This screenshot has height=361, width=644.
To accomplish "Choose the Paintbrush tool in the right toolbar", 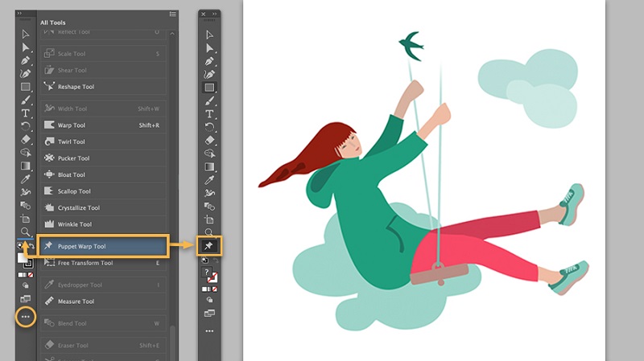I will [x=209, y=101].
